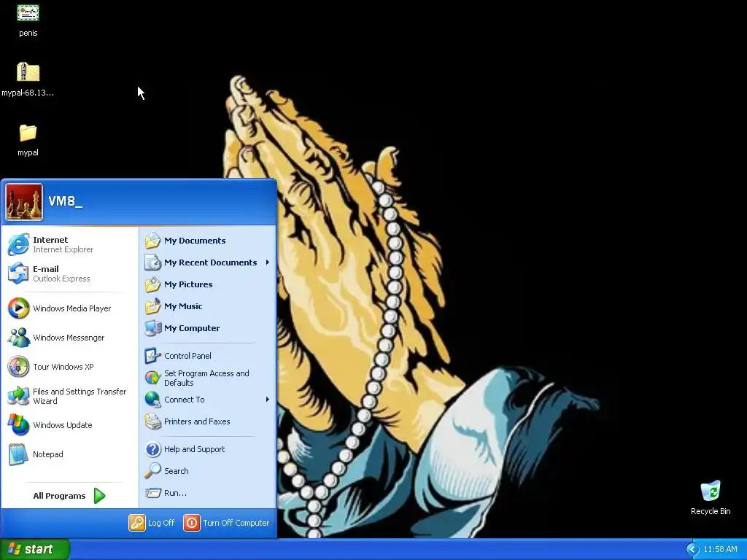Open Set Program Access and Defaults icon
The image size is (747, 560).
point(153,378)
